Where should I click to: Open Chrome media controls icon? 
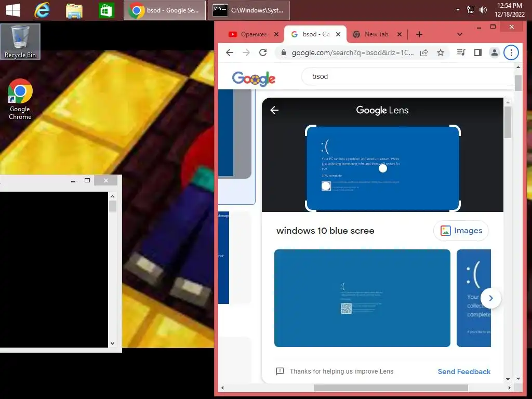461,52
